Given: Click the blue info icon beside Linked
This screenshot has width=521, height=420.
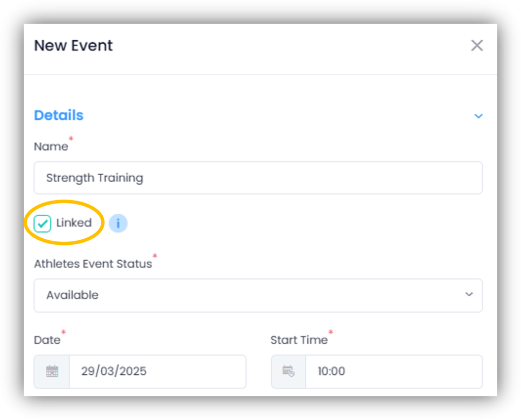Looking at the screenshot, I should (x=118, y=223).
